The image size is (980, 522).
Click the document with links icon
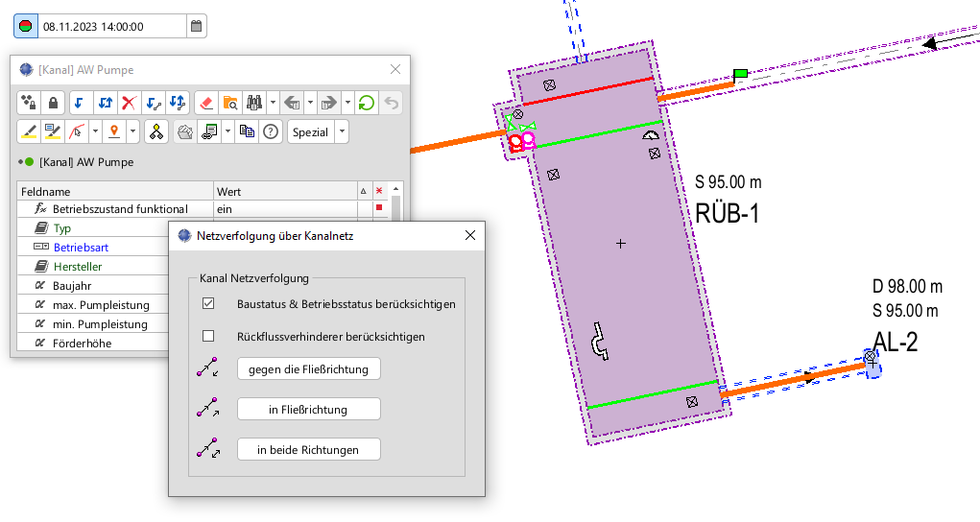coord(209,131)
